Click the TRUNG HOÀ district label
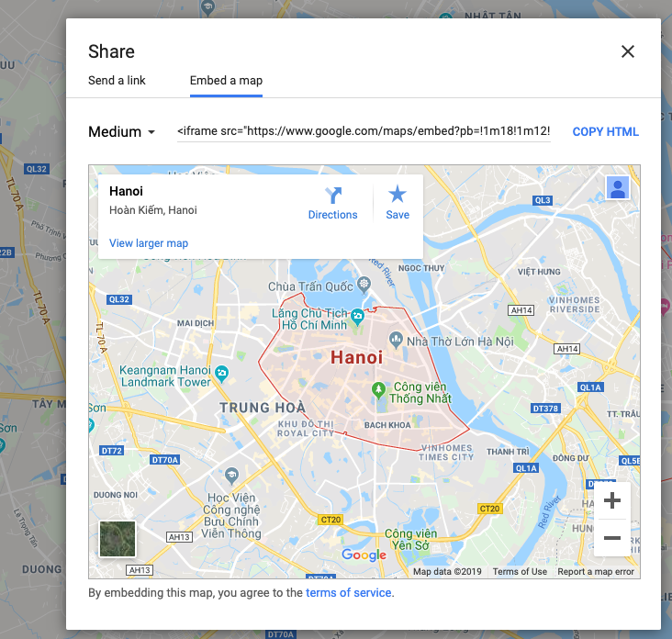This screenshot has height=639, width=672. [263, 407]
